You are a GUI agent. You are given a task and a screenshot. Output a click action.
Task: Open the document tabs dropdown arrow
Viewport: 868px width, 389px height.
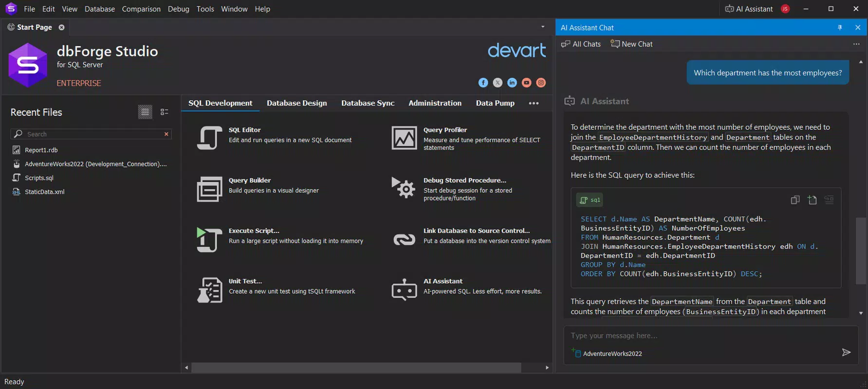[x=543, y=27]
